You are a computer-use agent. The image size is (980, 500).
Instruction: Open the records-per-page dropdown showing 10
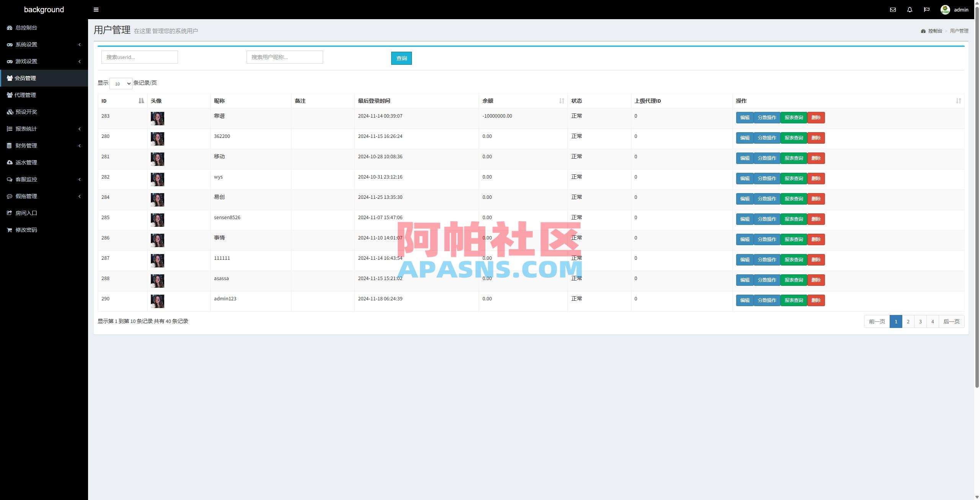click(x=121, y=84)
